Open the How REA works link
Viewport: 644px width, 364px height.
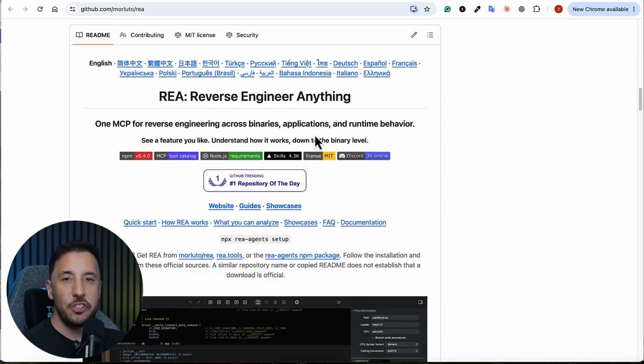185,222
